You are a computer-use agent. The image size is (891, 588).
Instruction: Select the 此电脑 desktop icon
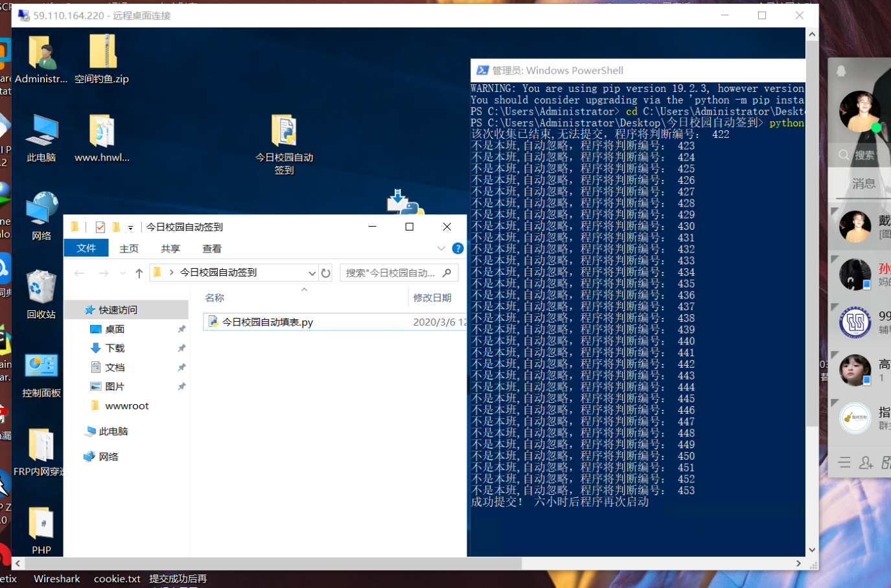coord(41,138)
